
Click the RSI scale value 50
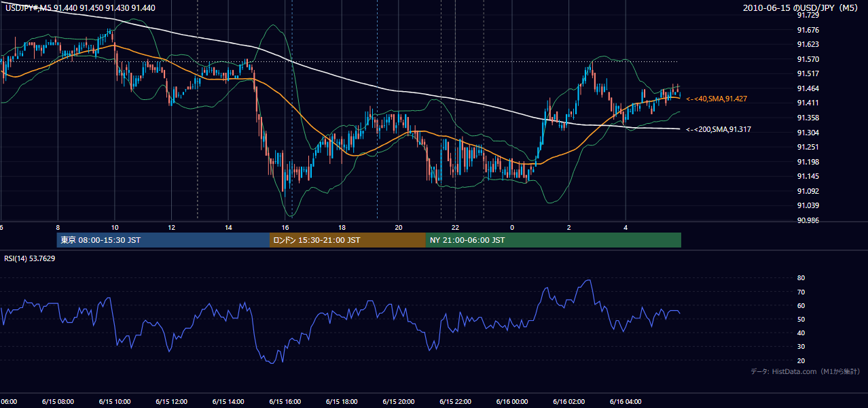coord(801,319)
